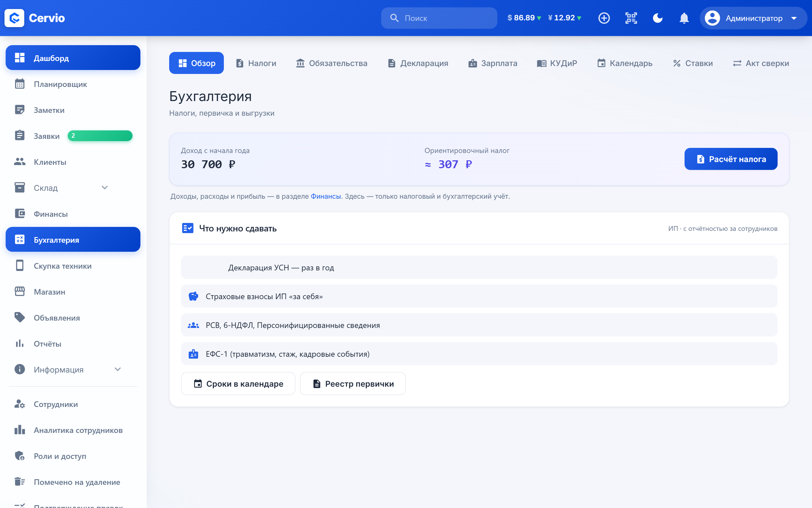The image size is (812, 508).
Task: Click the Сроки в календаре button
Action: click(x=238, y=384)
